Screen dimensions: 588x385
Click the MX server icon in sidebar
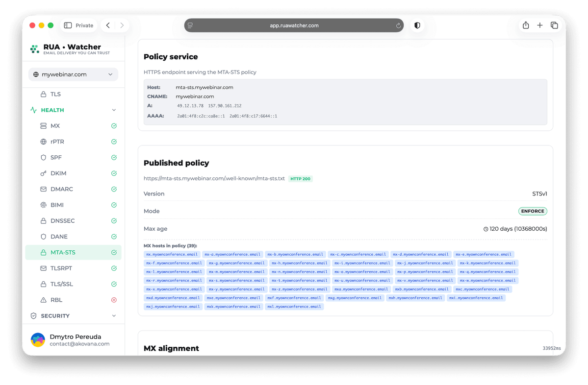[x=43, y=126]
